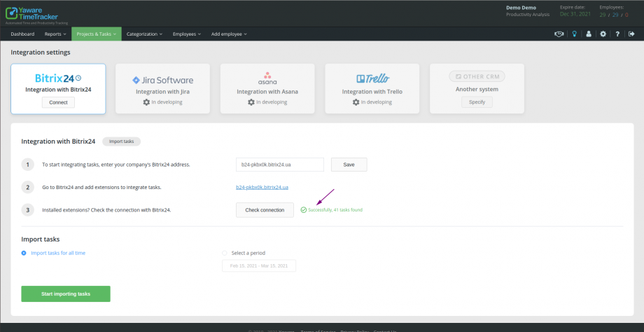Image resolution: width=644 pixels, height=332 pixels.
Task: Open the date range field Feb 15, 2021 - Mar 15, 2021
Action: 259,266
